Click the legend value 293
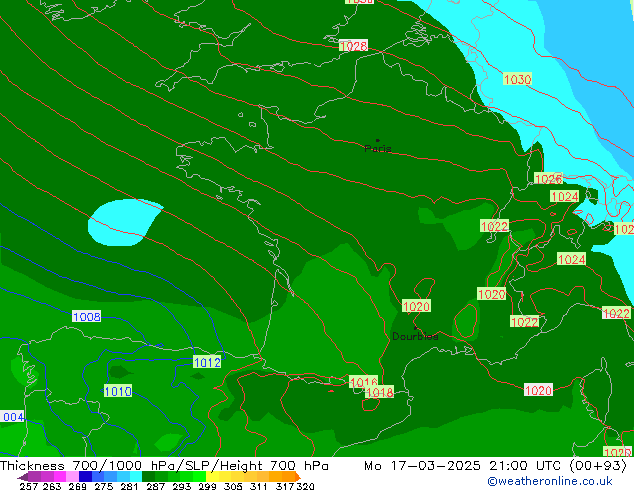Viewport: 634px width, 490px height. (182, 486)
